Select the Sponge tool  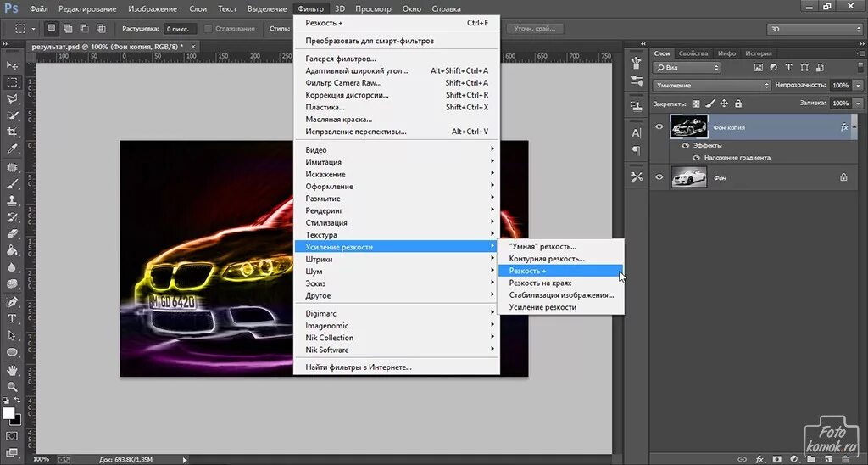12,283
